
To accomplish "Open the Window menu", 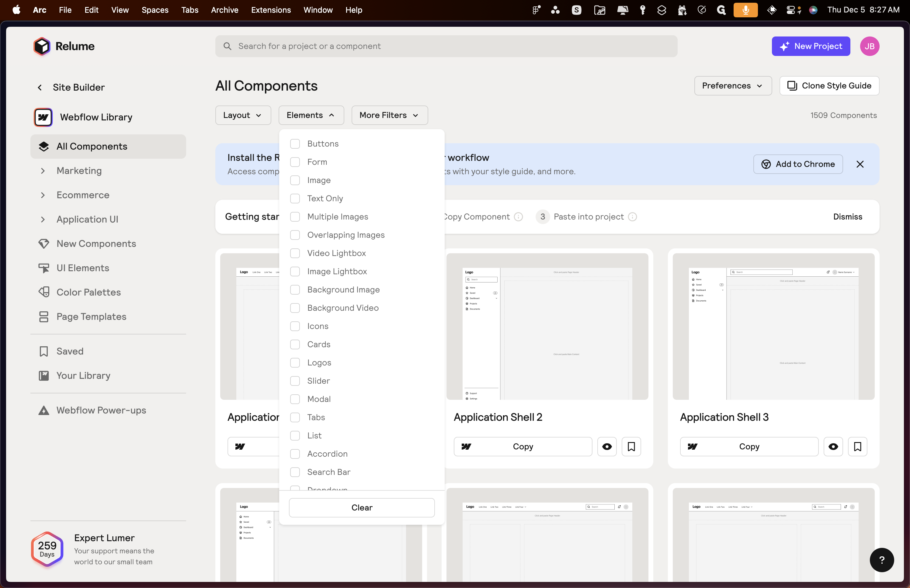I will pyautogui.click(x=318, y=10).
